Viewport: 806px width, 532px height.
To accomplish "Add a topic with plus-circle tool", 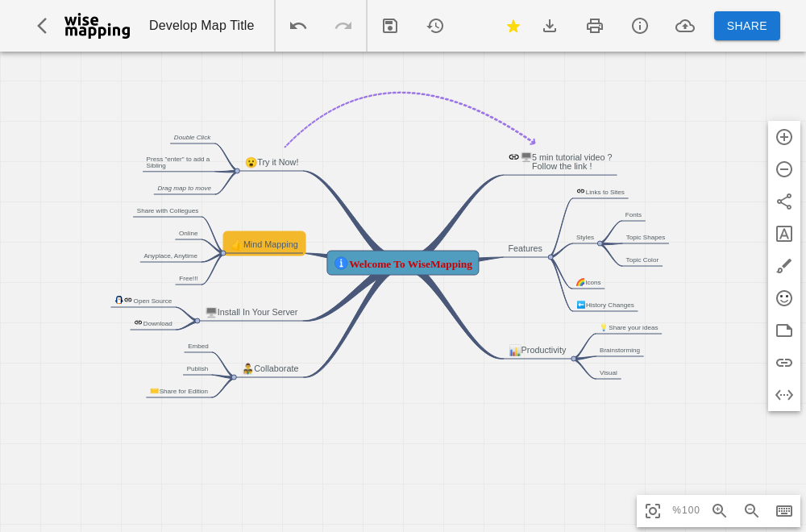I will click(784, 137).
